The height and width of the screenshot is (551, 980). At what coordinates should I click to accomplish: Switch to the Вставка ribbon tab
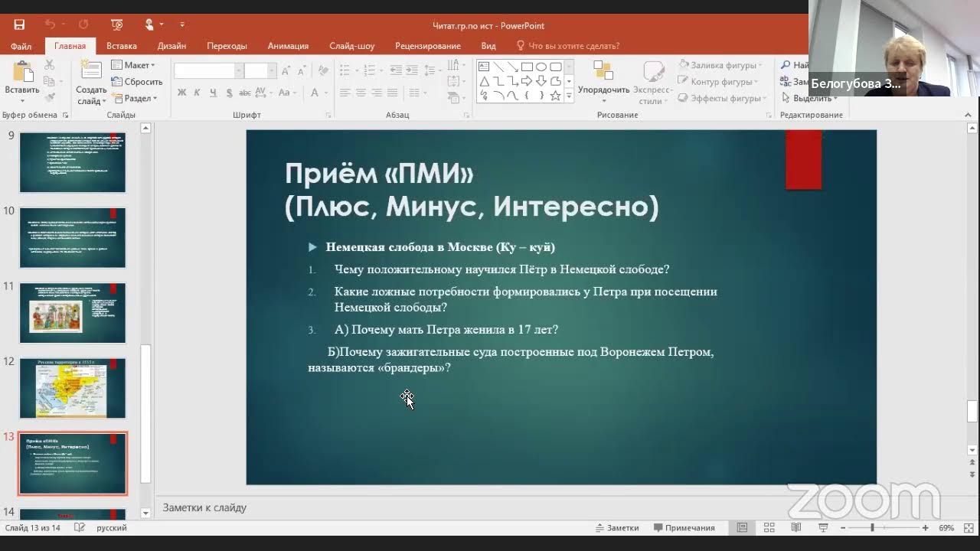tap(122, 46)
